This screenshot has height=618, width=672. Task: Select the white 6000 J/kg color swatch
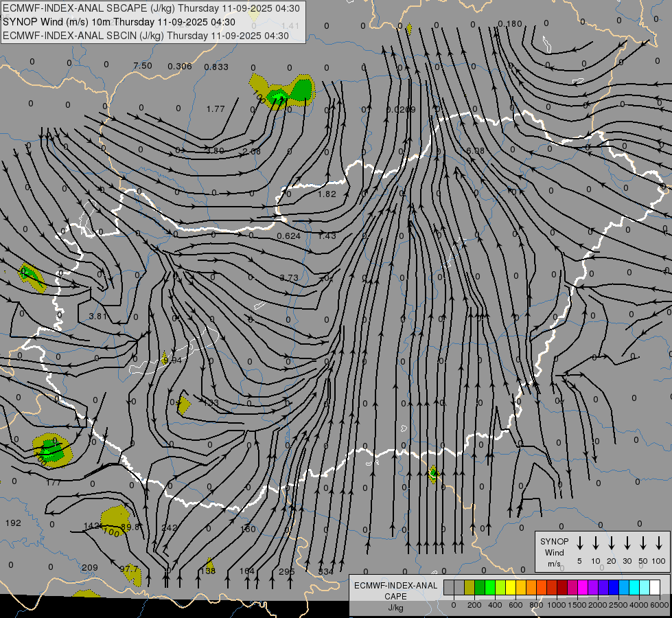click(655, 588)
